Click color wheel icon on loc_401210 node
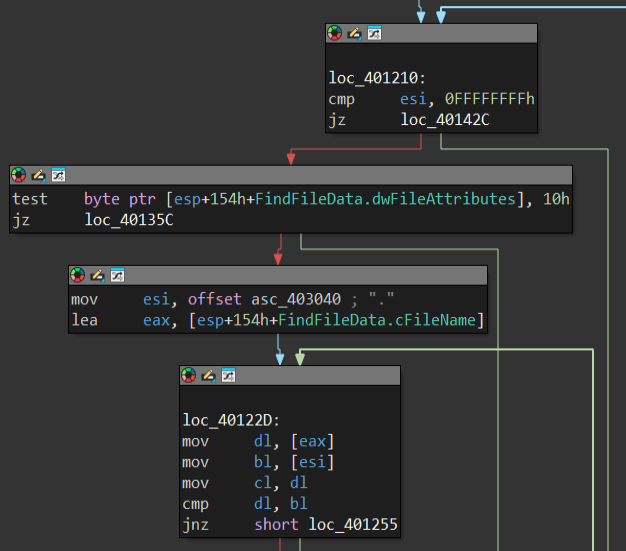The image size is (626, 551). click(x=335, y=33)
